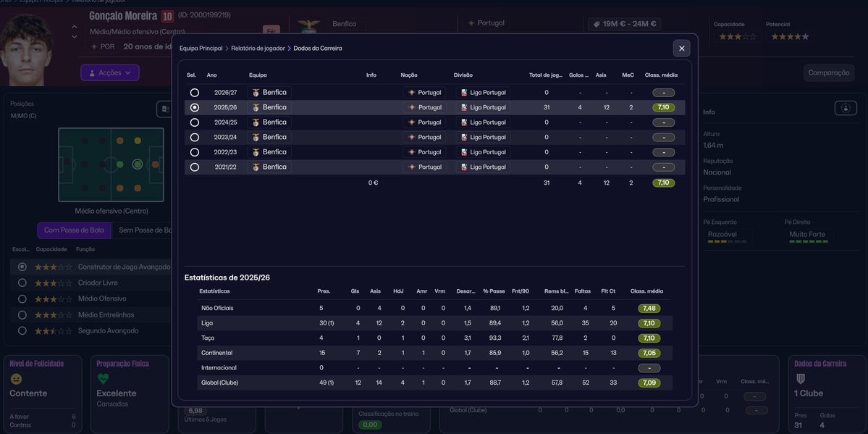
Task: Click the Continental statistics row label
Action: coord(217,353)
